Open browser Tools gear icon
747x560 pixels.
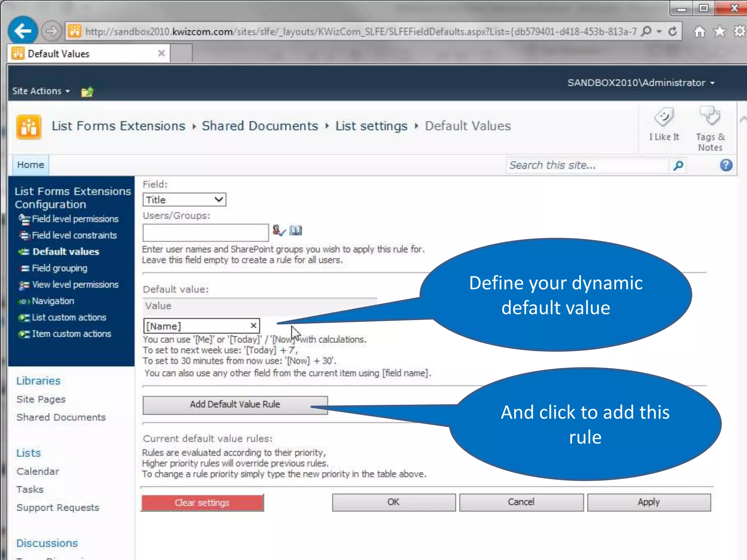740,31
